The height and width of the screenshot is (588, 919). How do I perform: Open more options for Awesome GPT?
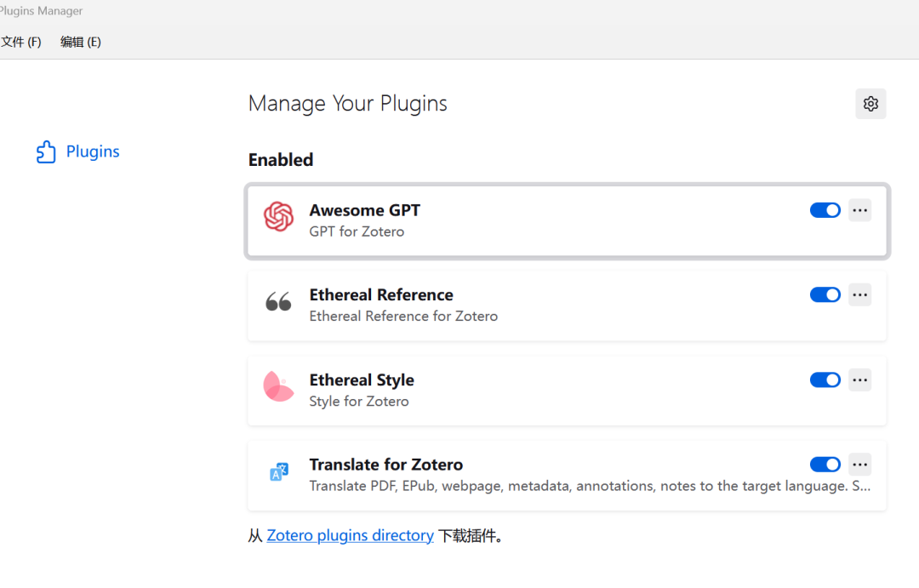860,210
